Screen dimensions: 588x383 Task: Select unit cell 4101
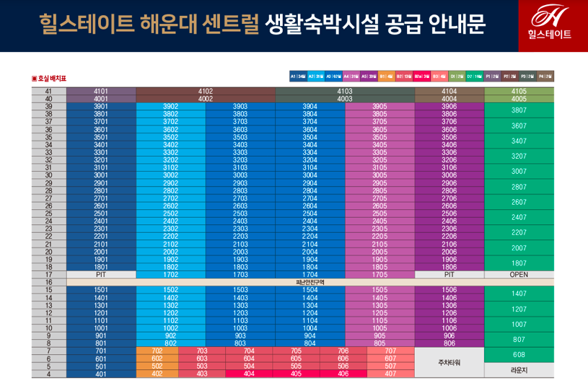[101, 91]
